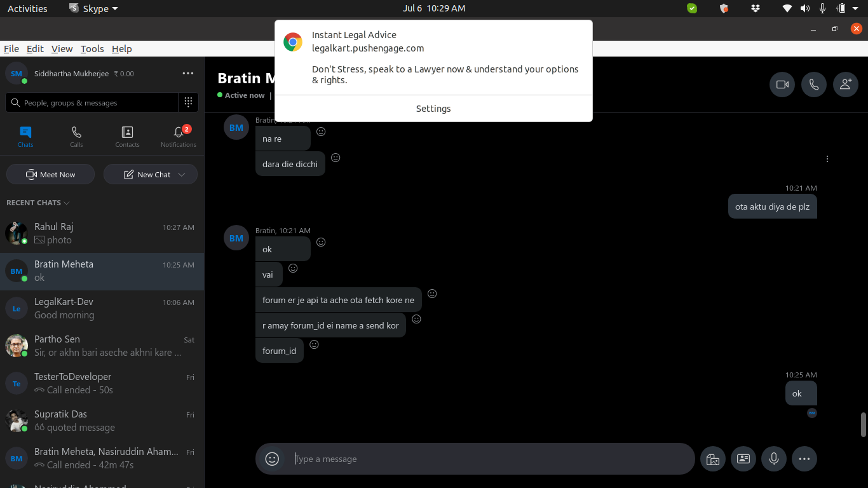Start an audio call with Bratin
The image size is (868, 488).
coord(814,85)
